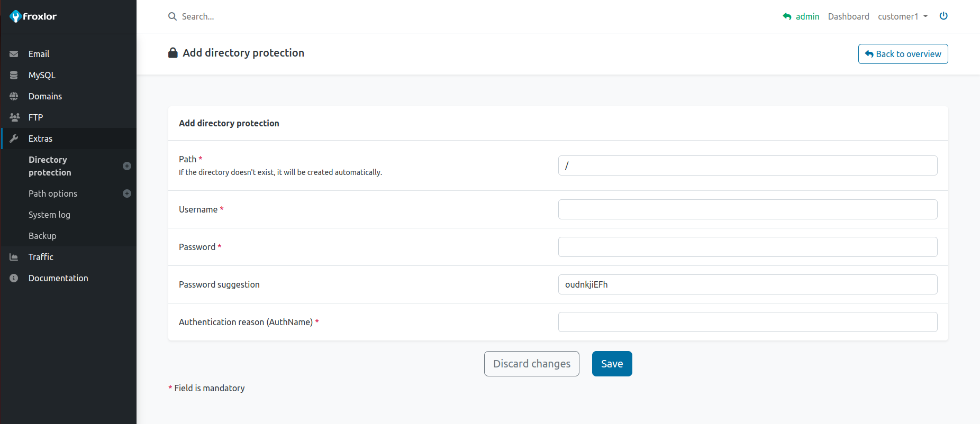The image size is (980, 424).
Task: Go to the Dashboard link
Action: pos(848,16)
